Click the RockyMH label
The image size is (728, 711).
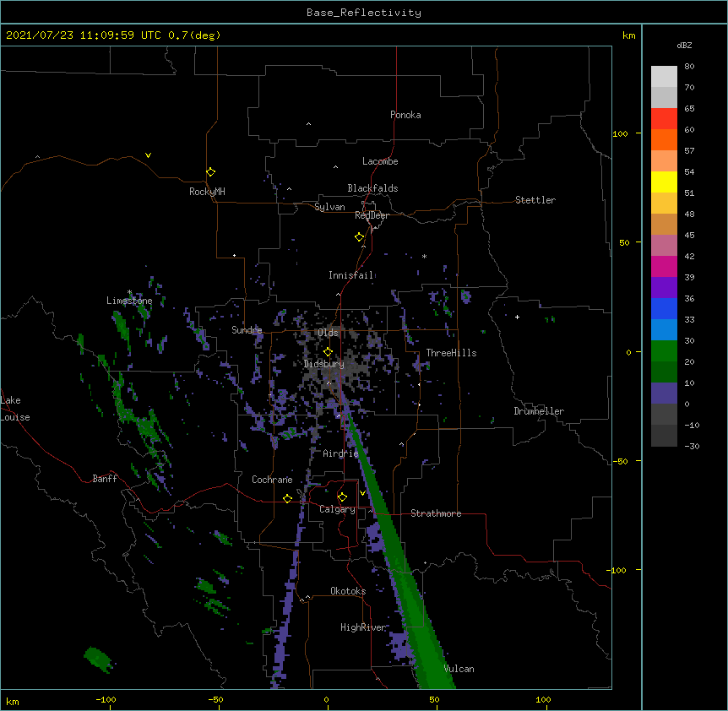tap(207, 192)
